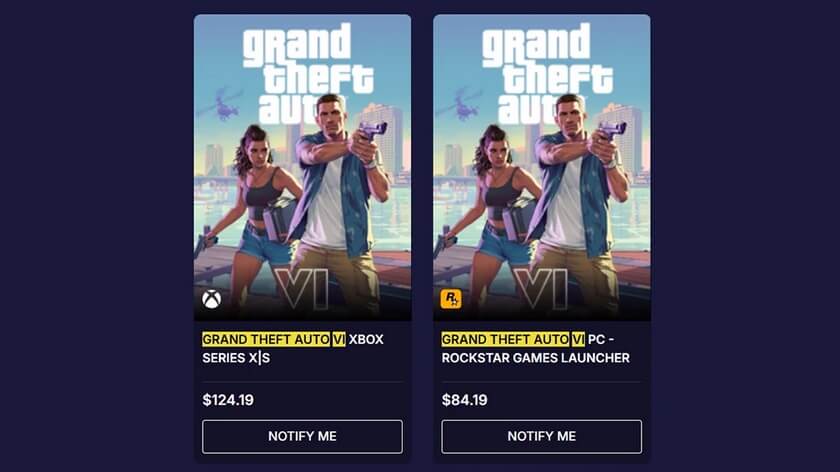840x472 pixels.
Task: Click Notify Me under the $84.19 price
Action: coord(542,437)
